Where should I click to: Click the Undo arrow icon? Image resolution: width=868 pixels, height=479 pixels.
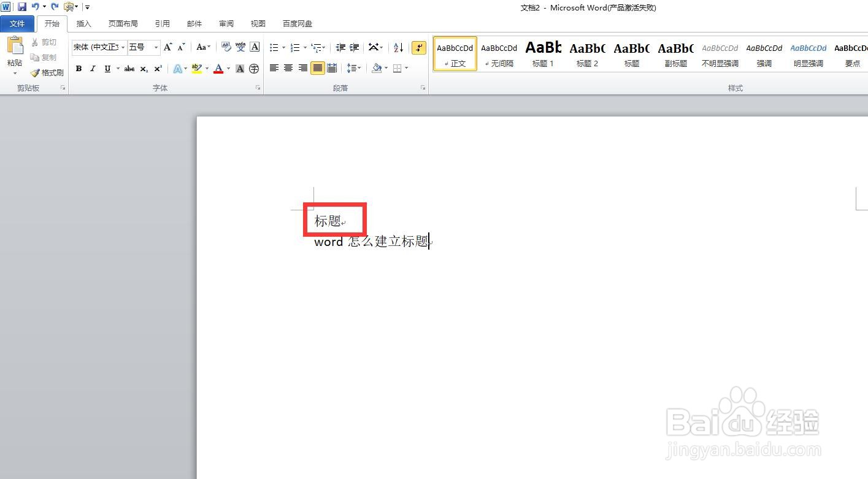(35, 7)
